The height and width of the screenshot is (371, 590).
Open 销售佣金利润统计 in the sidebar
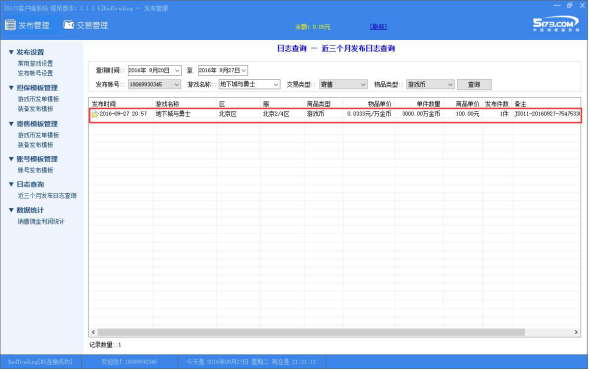(x=41, y=222)
